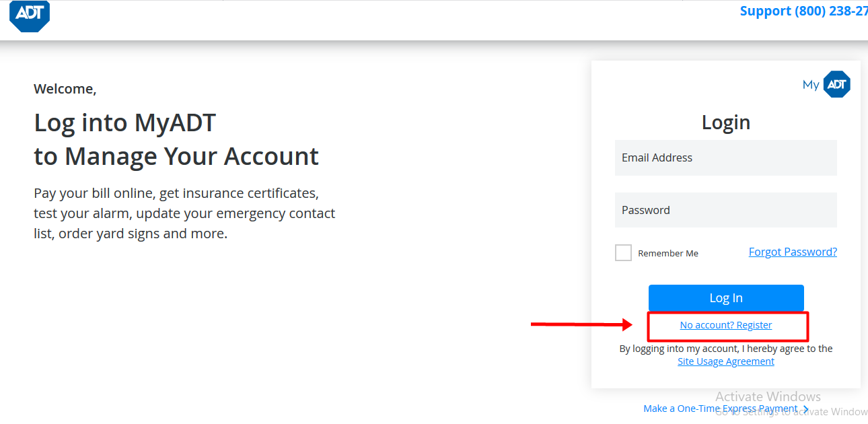
Task: Follow the No account? Register link
Action: [x=726, y=325]
